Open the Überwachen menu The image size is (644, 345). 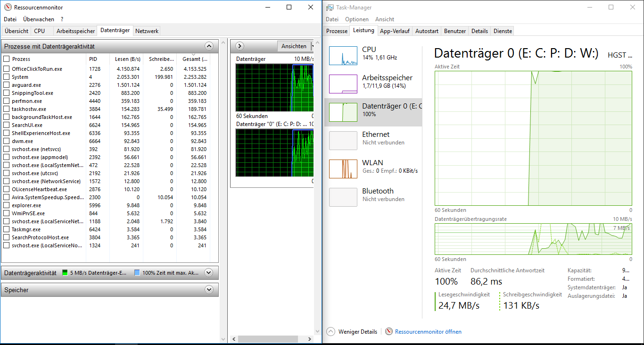pyautogui.click(x=39, y=19)
